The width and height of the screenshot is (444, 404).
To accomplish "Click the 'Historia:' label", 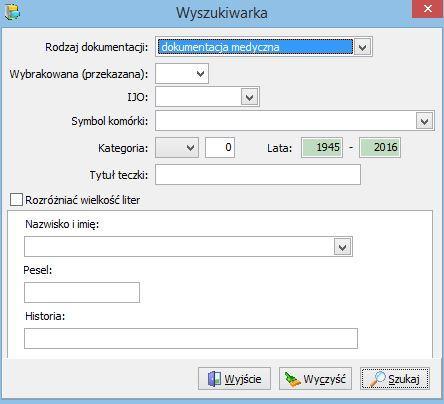I will tap(45, 316).
